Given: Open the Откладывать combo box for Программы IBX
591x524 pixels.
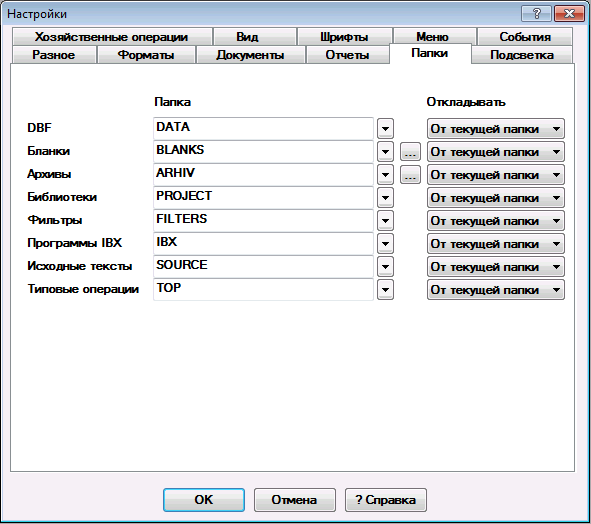Looking at the screenshot, I should coord(496,244).
